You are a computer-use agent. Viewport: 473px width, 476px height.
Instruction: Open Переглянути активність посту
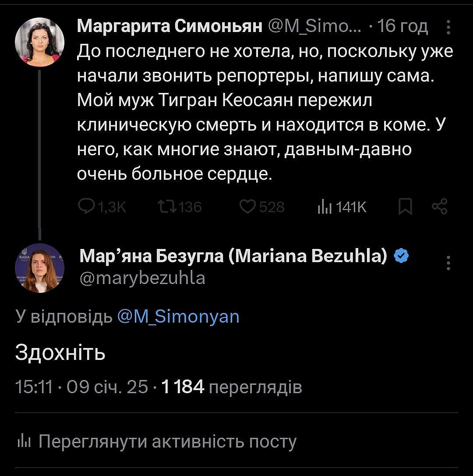[x=167, y=442]
